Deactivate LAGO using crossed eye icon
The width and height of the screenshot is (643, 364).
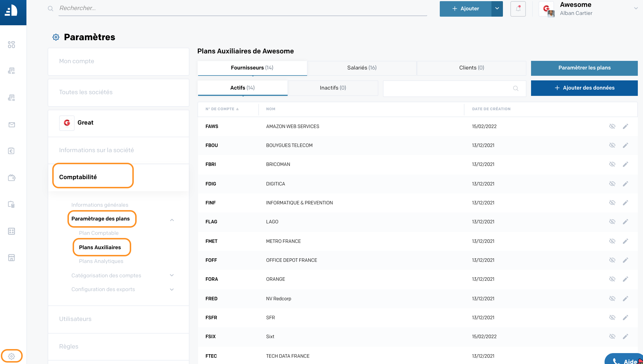coord(612,222)
